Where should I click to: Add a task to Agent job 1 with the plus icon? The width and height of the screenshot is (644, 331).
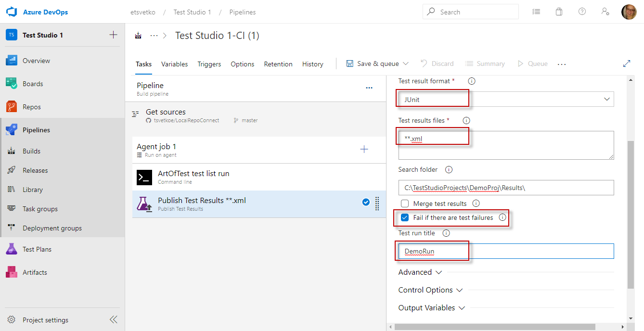pyautogui.click(x=364, y=149)
